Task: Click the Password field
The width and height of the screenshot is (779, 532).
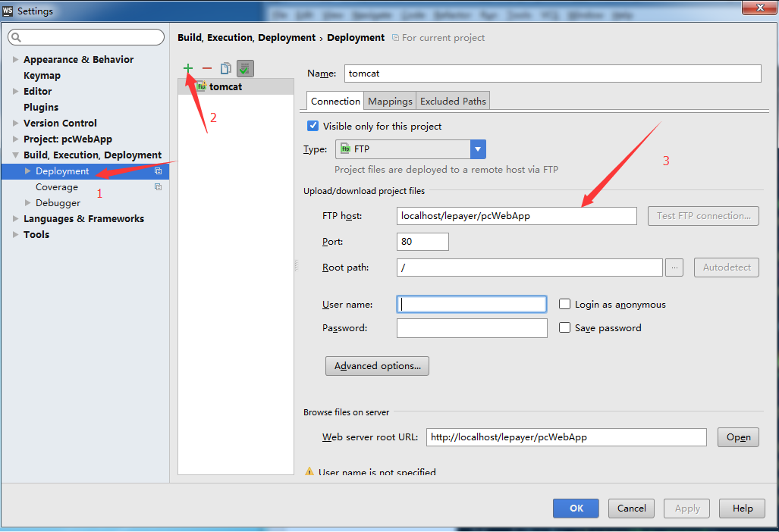Action: (x=472, y=328)
